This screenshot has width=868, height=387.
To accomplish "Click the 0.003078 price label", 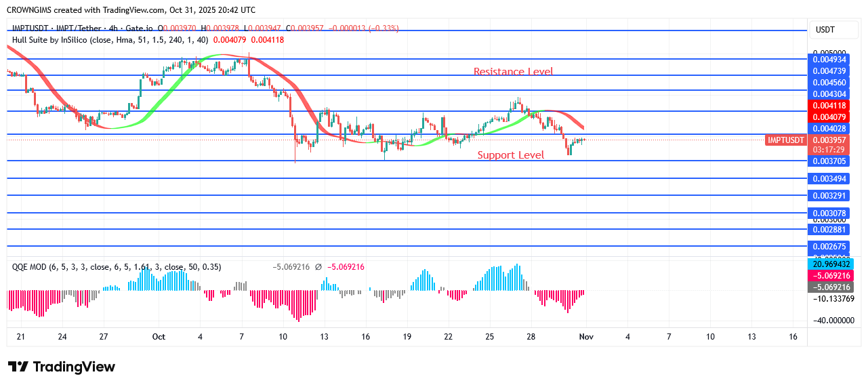I will point(829,213).
